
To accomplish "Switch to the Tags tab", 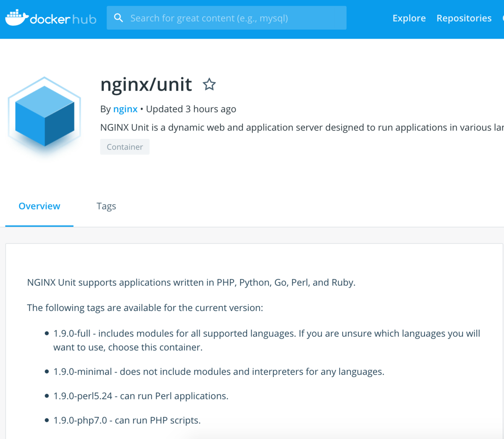I will coord(106,206).
